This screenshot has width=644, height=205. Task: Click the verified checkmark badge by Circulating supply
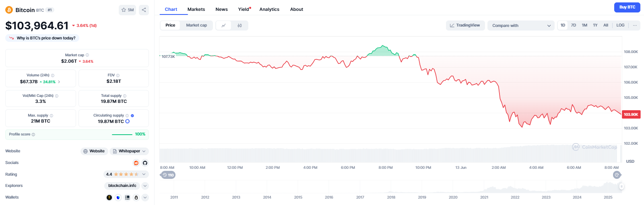point(132,115)
